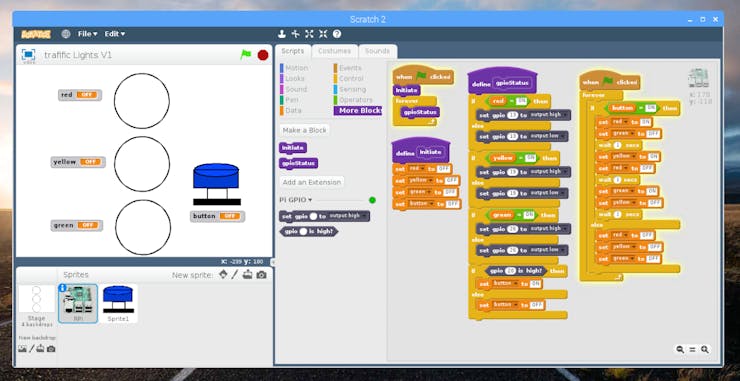
Task: Click the green flag to run
Action: coord(245,55)
